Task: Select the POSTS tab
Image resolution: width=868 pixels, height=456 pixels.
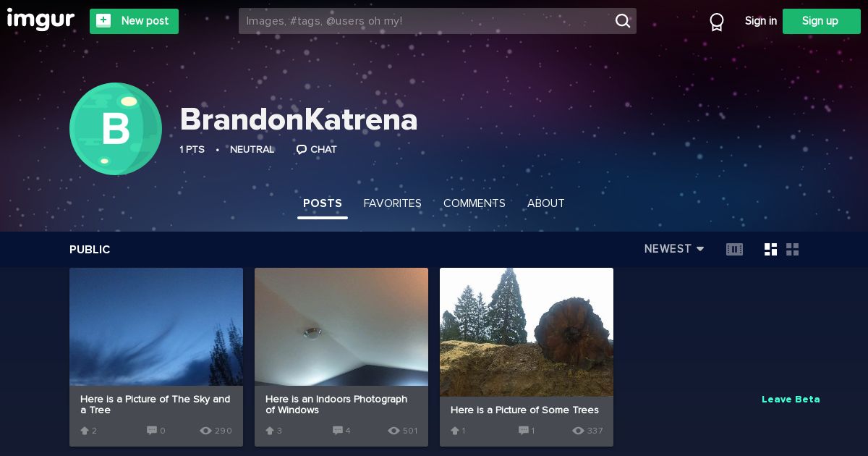Action: coord(323,203)
